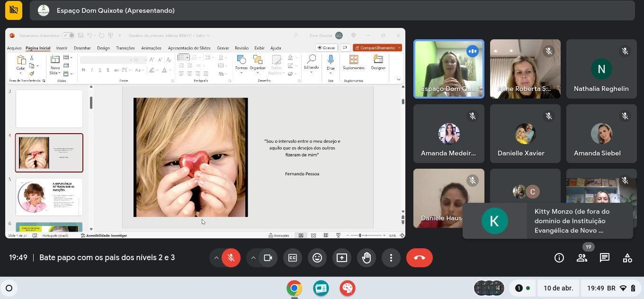Open the Inserir ribbon tab
This screenshot has height=299, width=644.
coord(62,48)
